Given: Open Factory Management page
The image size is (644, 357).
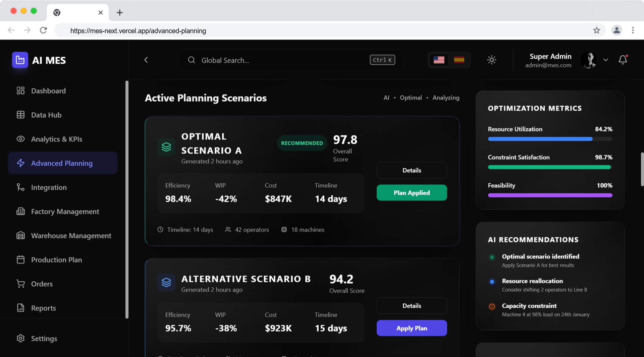Looking at the screenshot, I should pos(63,212).
